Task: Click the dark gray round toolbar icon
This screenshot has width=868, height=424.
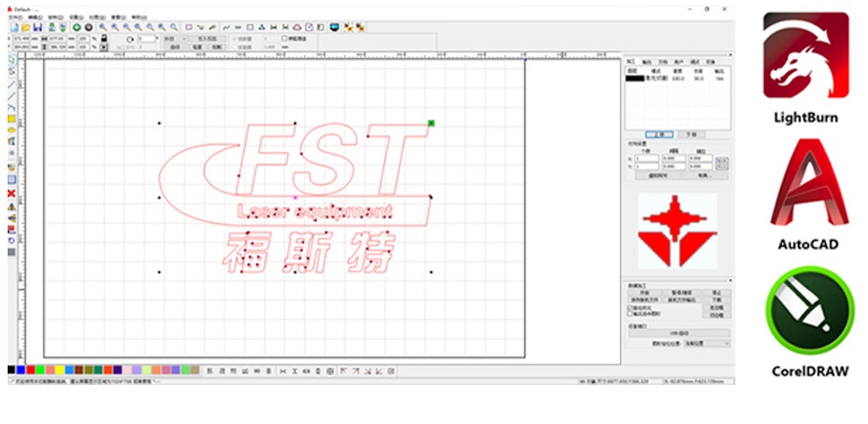Action: tap(89, 27)
